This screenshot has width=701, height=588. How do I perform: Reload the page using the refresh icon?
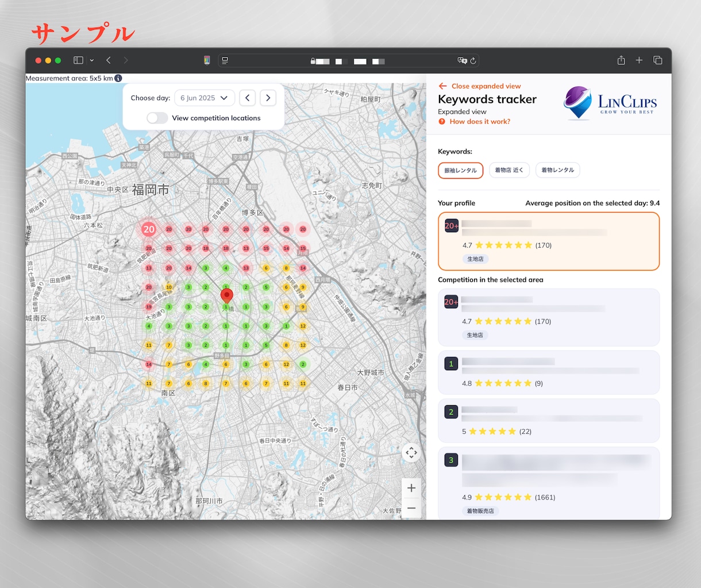473,60
